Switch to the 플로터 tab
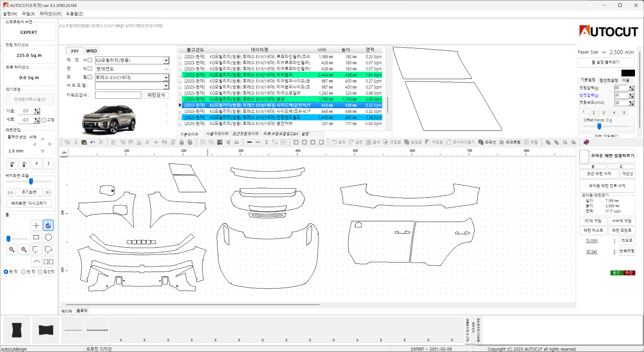The width and height of the screenshot is (644, 352). pos(82,311)
